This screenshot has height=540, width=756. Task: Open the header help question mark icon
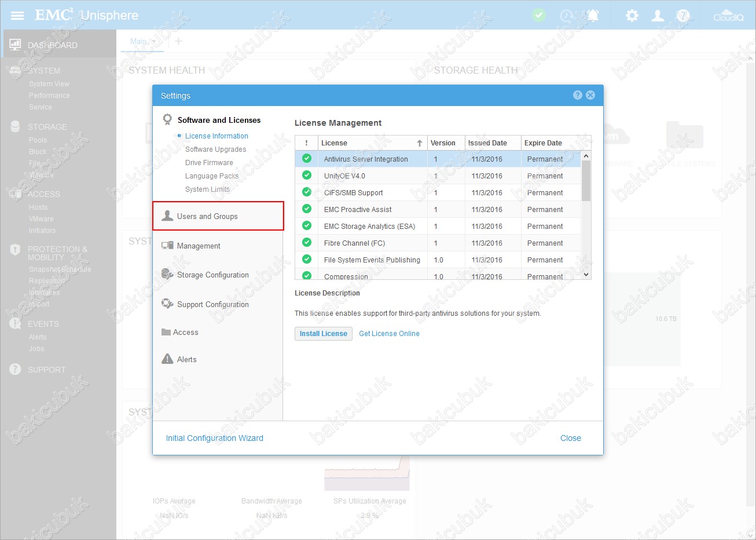[683, 16]
